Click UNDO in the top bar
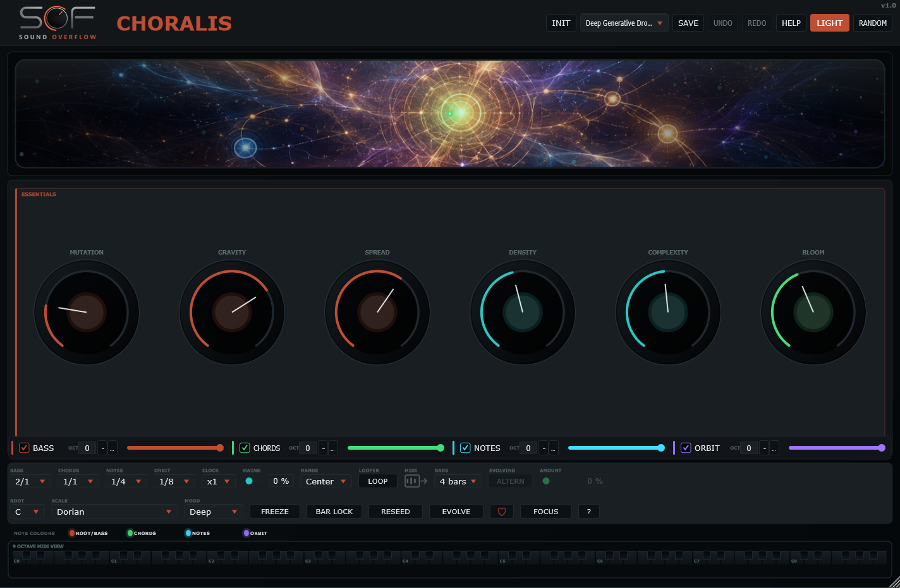Image resolution: width=900 pixels, height=588 pixels. (723, 23)
